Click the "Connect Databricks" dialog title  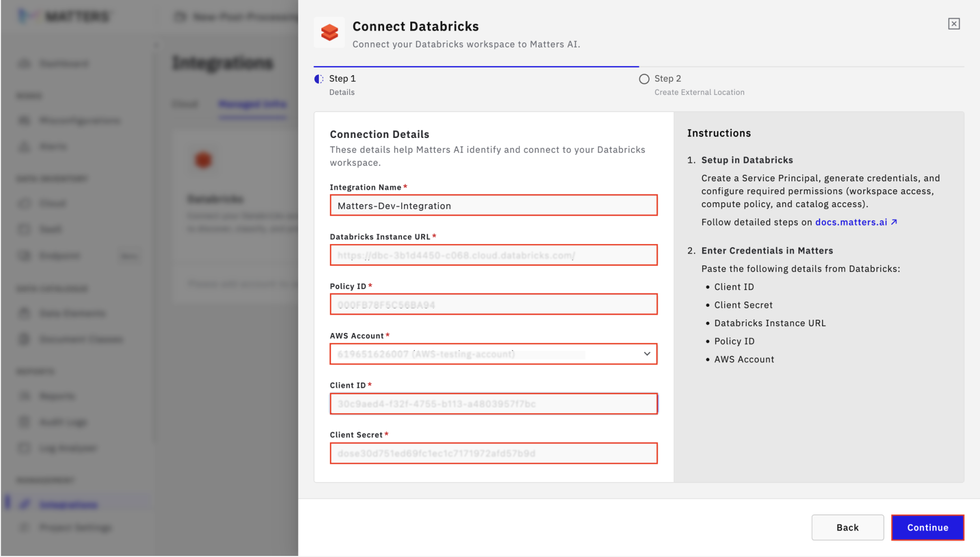pyautogui.click(x=415, y=26)
